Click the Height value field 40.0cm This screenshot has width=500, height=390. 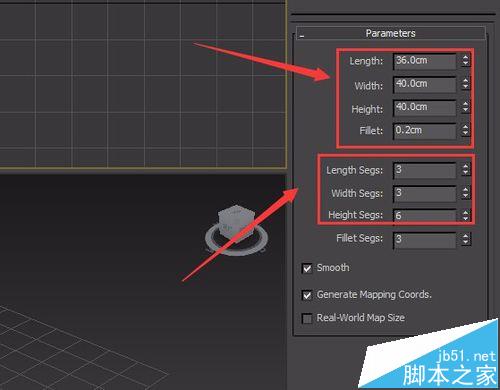click(424, 108)
